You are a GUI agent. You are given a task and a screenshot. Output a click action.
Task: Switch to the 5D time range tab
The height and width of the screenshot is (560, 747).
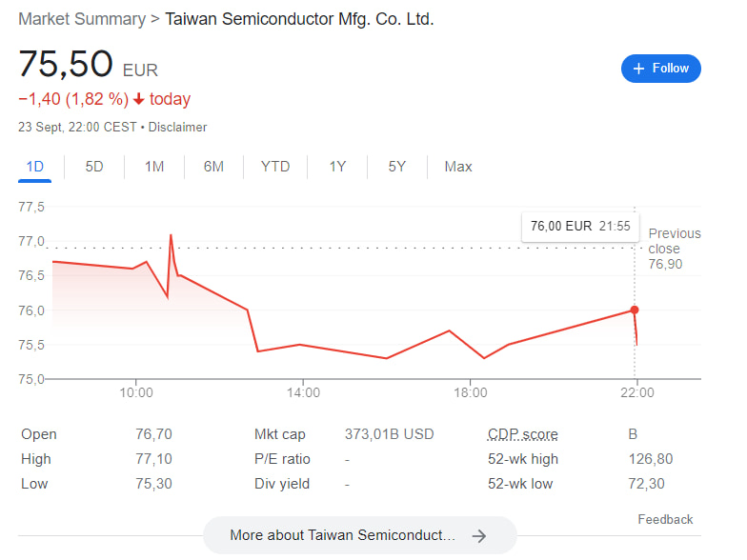94,167
